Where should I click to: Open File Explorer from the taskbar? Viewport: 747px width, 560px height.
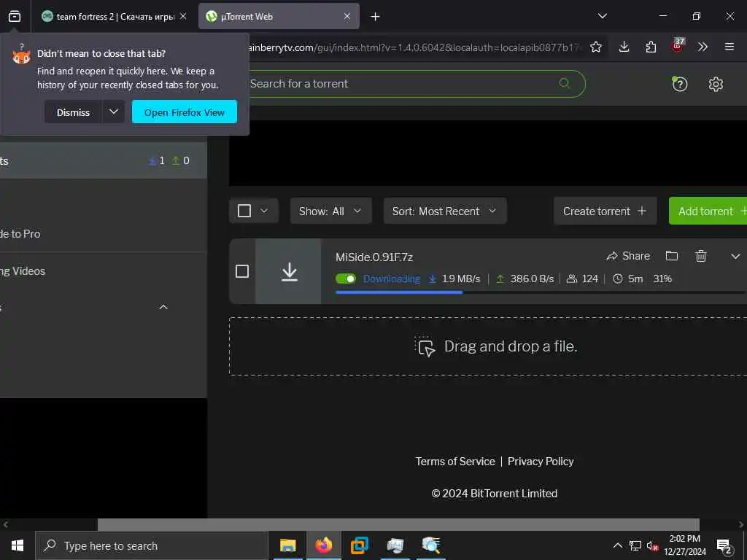(287, 545)
